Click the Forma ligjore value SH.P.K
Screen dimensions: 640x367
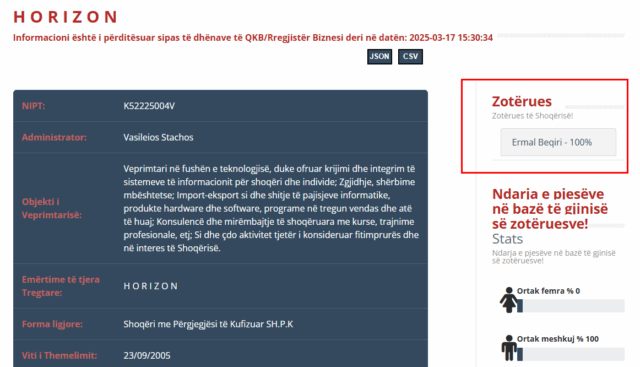click(x=208, y=324)
